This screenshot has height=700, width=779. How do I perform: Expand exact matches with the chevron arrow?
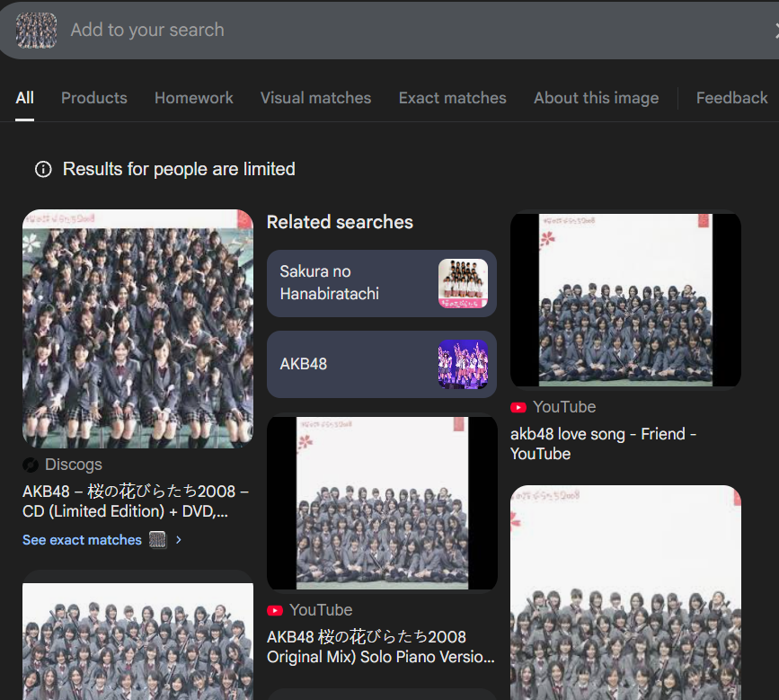[179, 540]
